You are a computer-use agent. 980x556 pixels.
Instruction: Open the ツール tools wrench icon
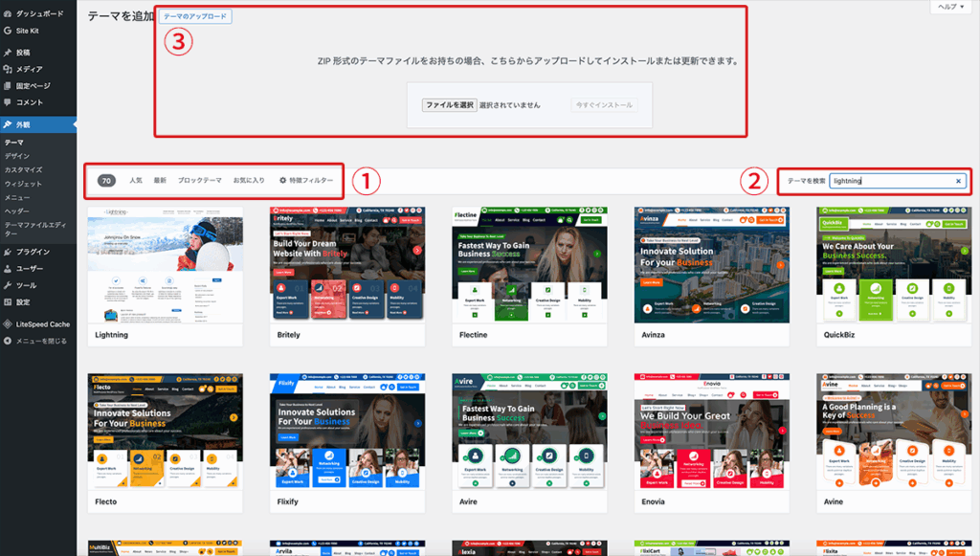point(8,285)
